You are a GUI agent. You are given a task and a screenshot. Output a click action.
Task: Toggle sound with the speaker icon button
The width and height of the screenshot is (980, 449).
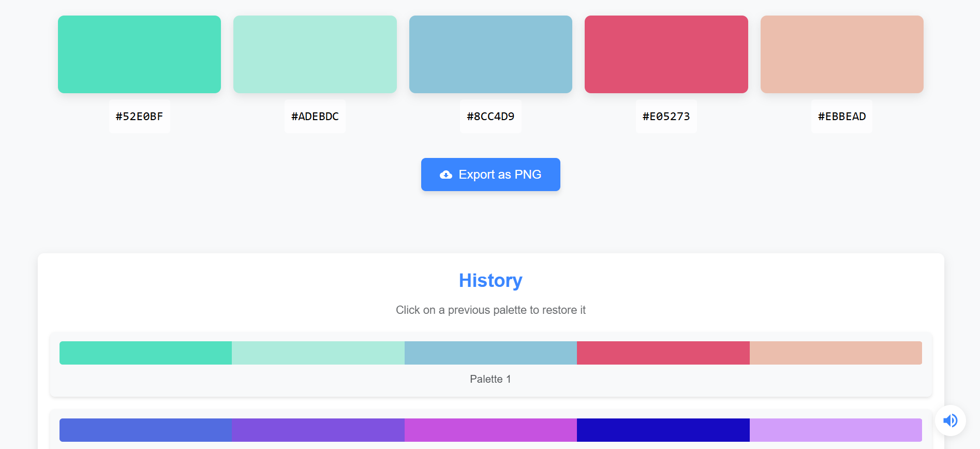(x=951, y=421)
